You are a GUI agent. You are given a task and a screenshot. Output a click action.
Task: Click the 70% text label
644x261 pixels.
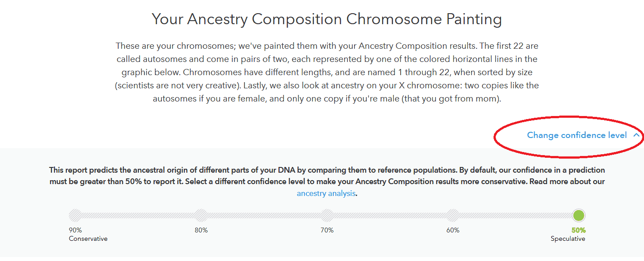327,230
